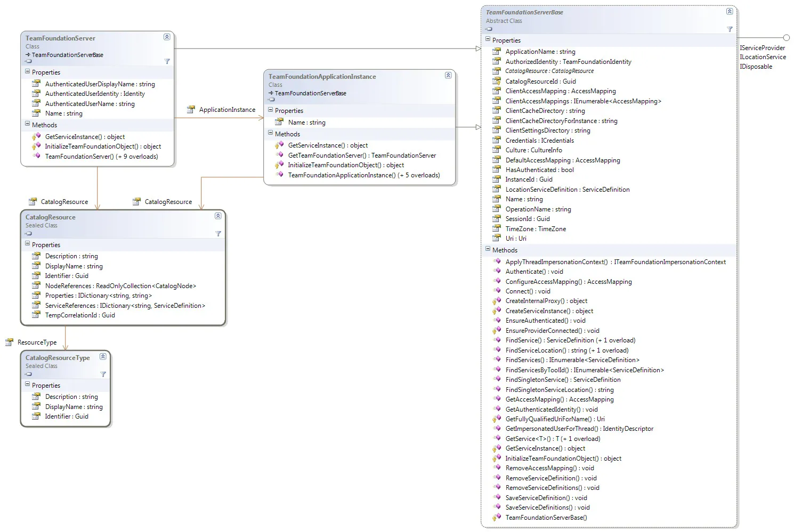Viewport: 794px width, 532px height.
Task: Collapse Properties section in TeamFoundationApplicationInstance
Action: (x=270, y=110)
